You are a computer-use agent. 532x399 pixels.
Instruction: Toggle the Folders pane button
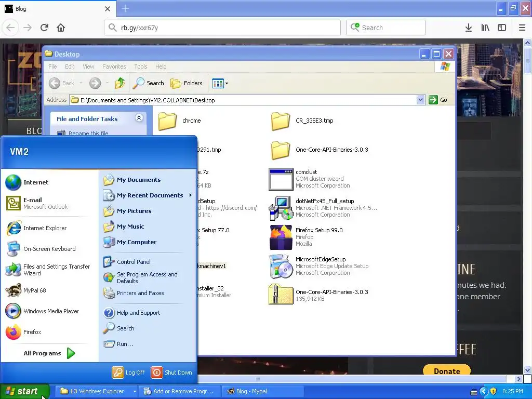pos(187,83)
